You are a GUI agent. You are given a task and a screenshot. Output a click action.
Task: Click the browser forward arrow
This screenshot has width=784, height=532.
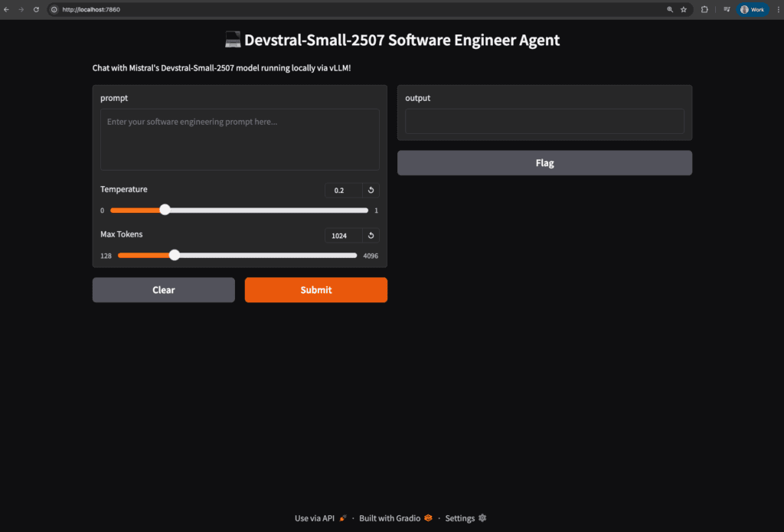21,9
